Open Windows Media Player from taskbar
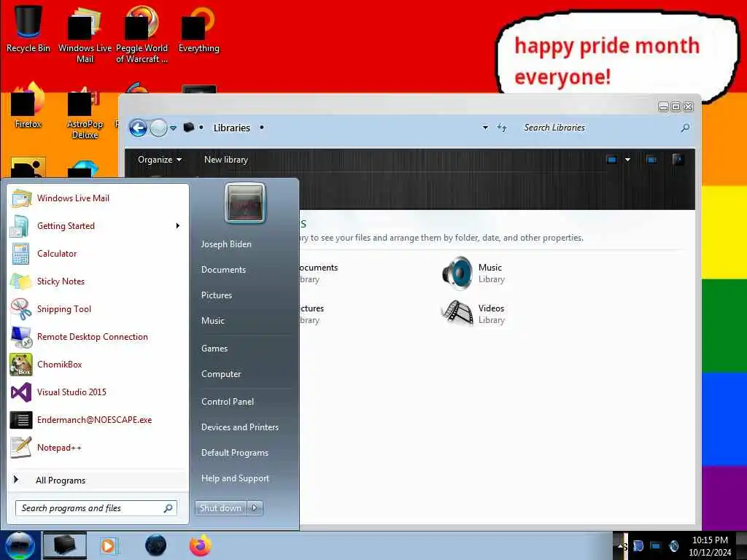Image resolution: width=747 pixels, height=560 pixels. click(109, 545)
